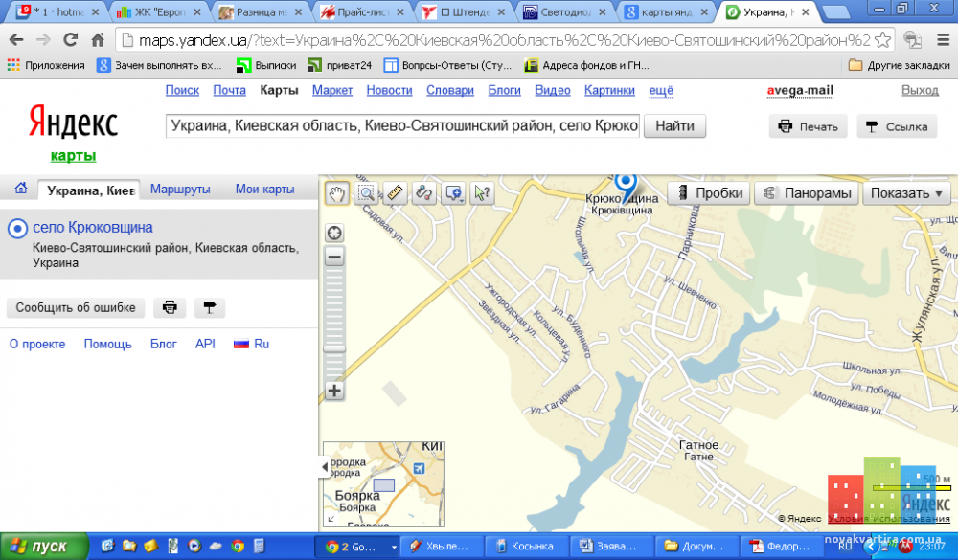Click the Выход logout link

click(x=920, y=90)
